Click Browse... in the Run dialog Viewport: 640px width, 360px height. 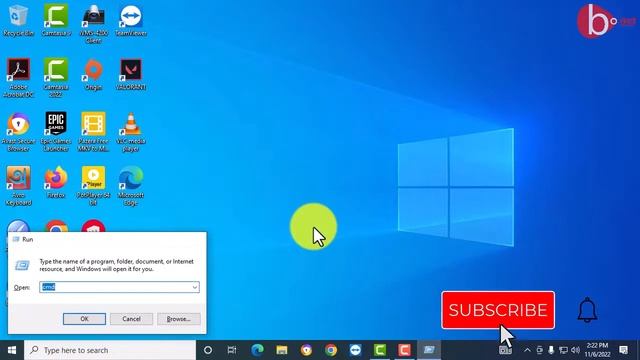179,319
